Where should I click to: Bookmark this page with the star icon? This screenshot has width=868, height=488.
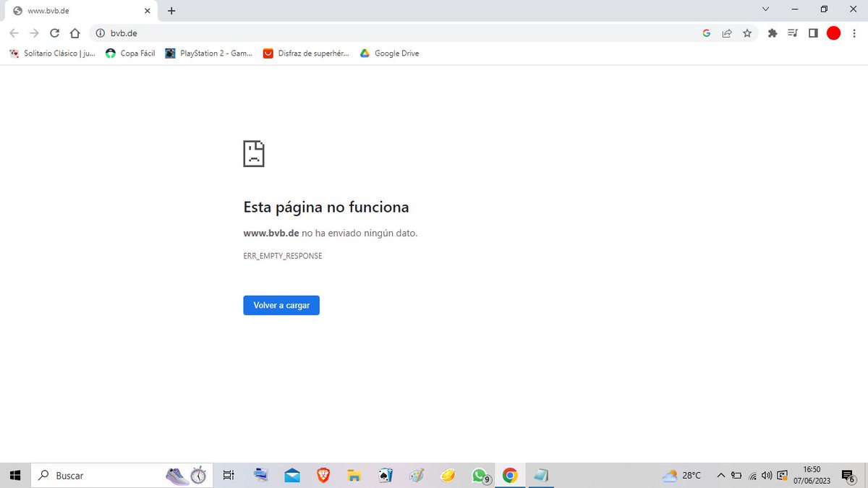point(747,33)
